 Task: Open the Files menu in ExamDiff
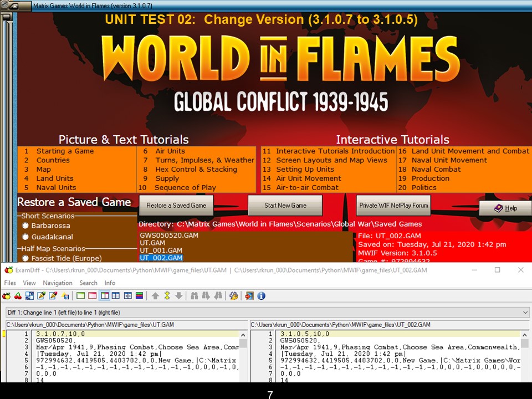10,283
